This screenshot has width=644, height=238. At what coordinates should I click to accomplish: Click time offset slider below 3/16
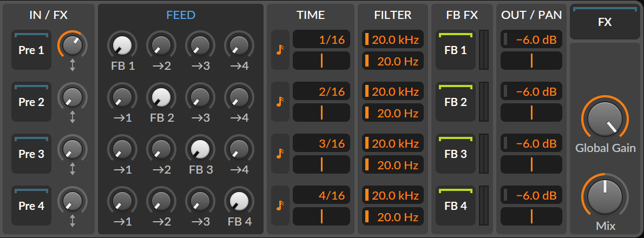tap(321, 164)
